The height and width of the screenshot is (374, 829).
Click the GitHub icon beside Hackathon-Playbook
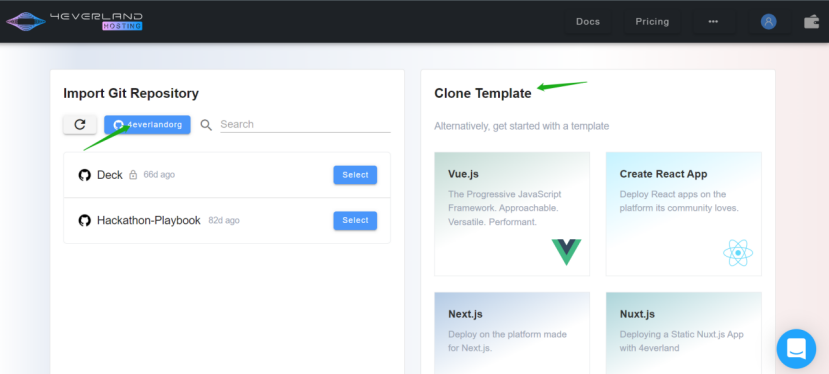tap(85, 221)
